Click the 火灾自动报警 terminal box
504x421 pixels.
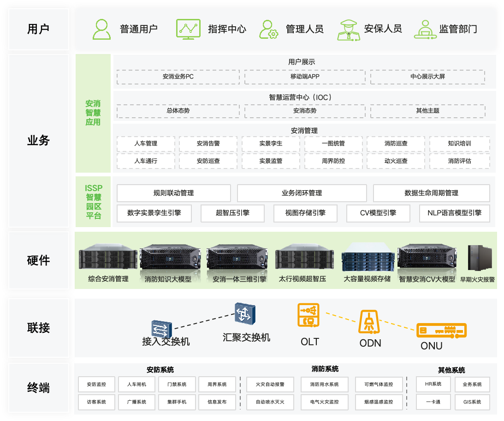[270, 385]
